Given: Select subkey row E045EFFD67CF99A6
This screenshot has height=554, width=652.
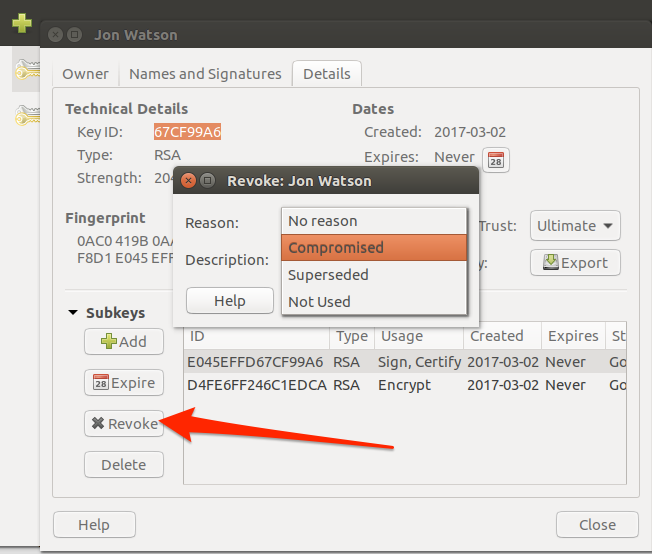Looking at the screenshot, I should click(x=405, y=362).
